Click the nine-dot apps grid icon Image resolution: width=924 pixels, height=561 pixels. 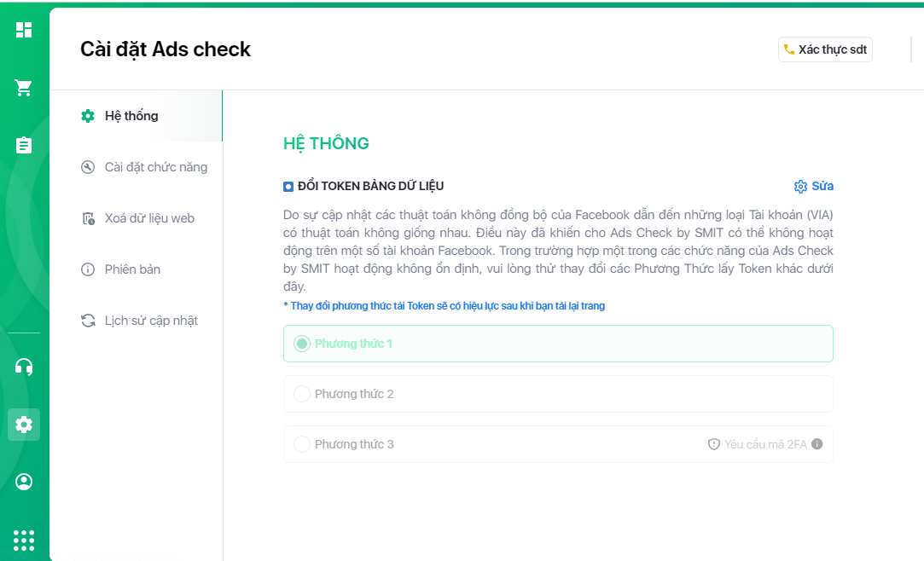coord(24,540)
